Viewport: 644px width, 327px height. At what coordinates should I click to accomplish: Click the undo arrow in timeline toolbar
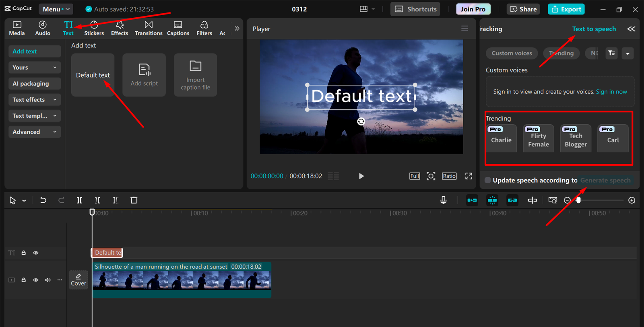click(x=43, y=200)
